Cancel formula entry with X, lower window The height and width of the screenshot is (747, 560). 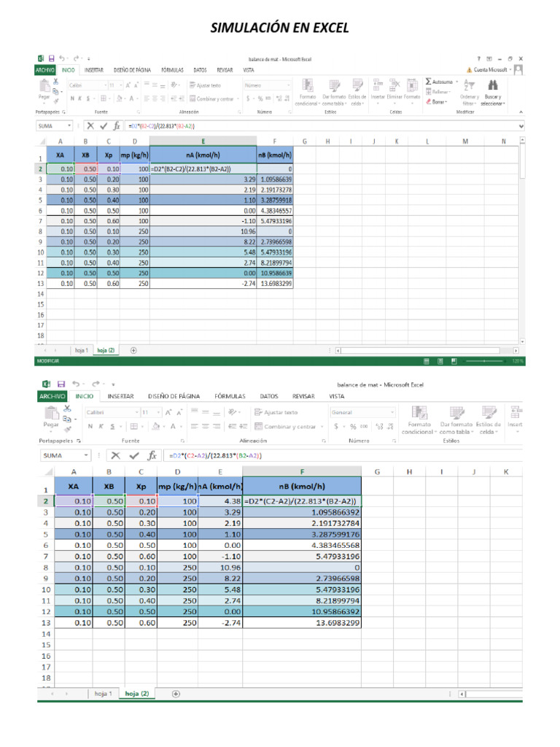click(x=115, y=455)
